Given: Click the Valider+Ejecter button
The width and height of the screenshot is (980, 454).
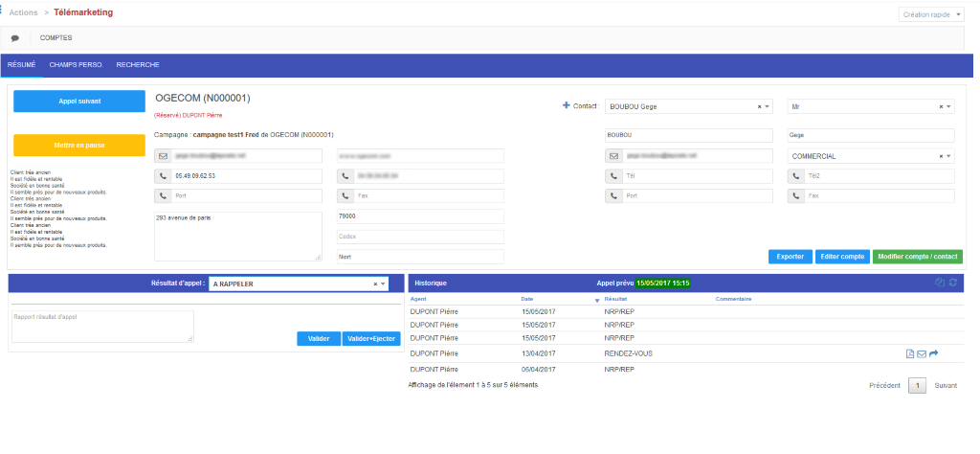Looking at the screenshot, I should click(x=371, y=338).
